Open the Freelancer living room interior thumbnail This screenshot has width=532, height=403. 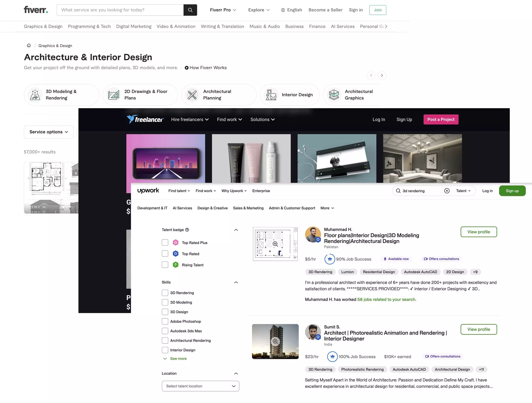422,158
